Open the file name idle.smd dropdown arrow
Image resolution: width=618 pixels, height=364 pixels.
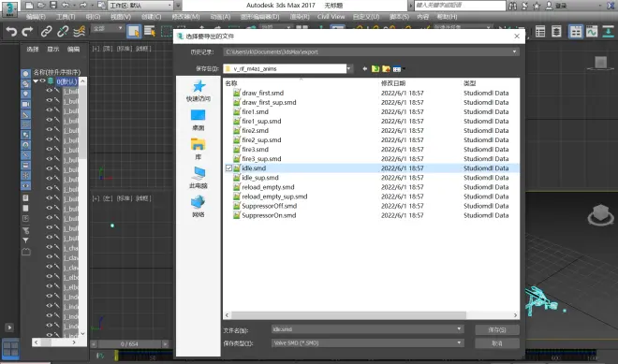[459, 329]
